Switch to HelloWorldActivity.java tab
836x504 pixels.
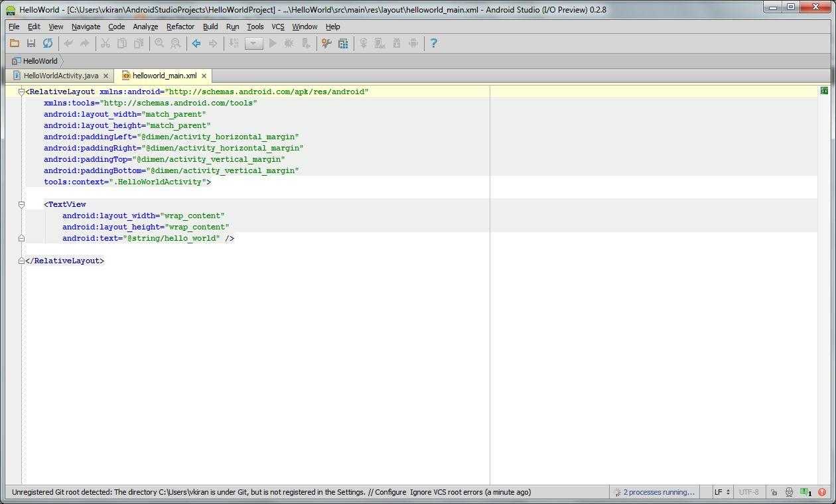pos(60,76)
